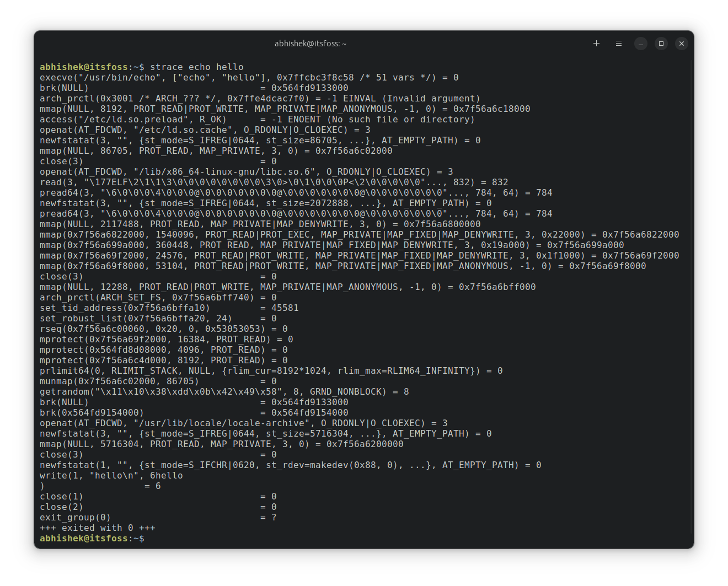Viewport: 728px width, 586px height.
Task: Click the mmap 0x7f56a69f2000, 24576 line
Action: point(360,256)
